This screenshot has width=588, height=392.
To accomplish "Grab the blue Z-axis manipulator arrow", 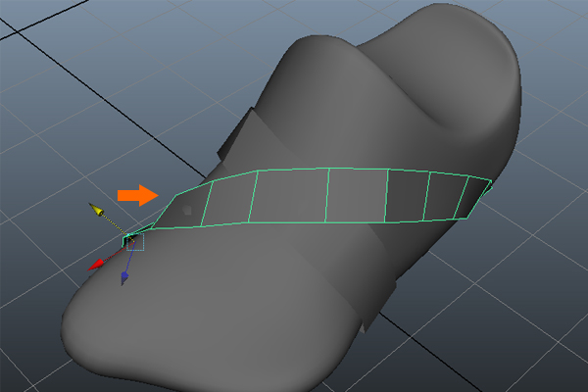I will tap(124, 278).
